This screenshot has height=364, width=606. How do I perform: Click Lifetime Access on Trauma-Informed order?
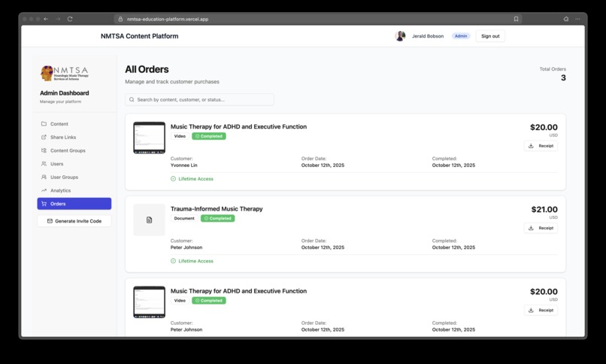(x=192, y=261)
